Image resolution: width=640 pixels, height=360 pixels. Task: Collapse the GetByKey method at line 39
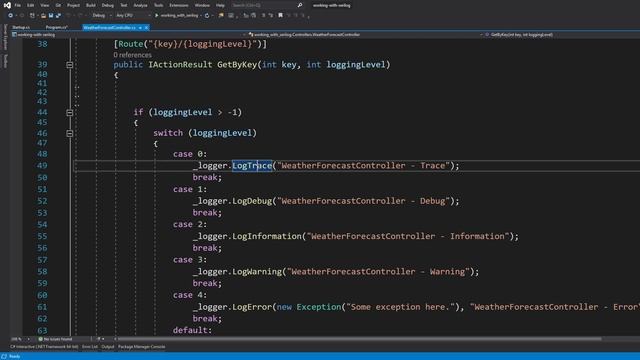point(70,65)
